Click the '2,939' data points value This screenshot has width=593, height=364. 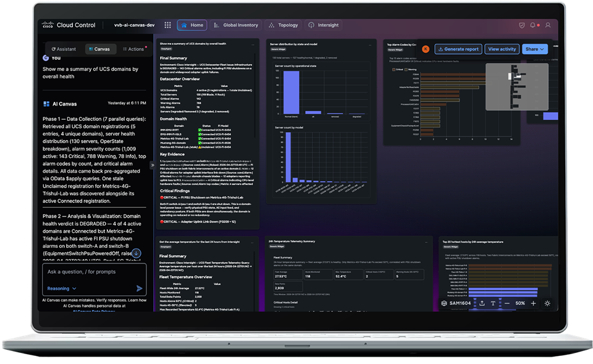[279, 288]
